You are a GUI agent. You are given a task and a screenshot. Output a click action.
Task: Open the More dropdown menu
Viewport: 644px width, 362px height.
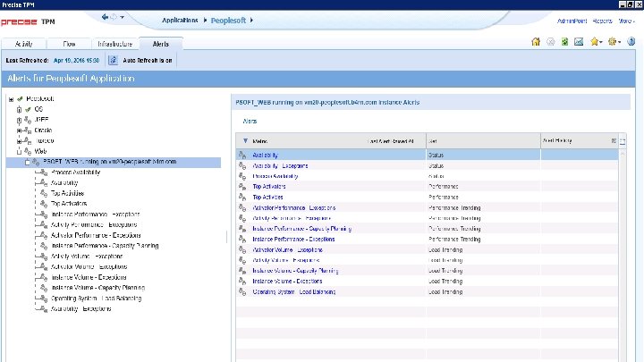coord(626,21)
